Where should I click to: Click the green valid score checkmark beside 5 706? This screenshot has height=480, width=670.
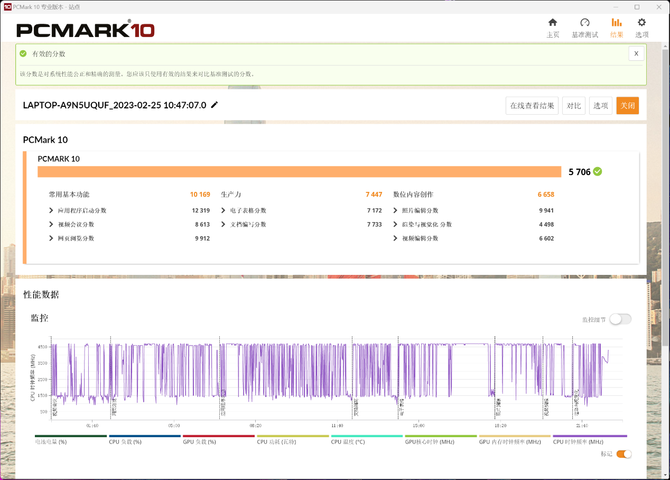pos(597,171)
